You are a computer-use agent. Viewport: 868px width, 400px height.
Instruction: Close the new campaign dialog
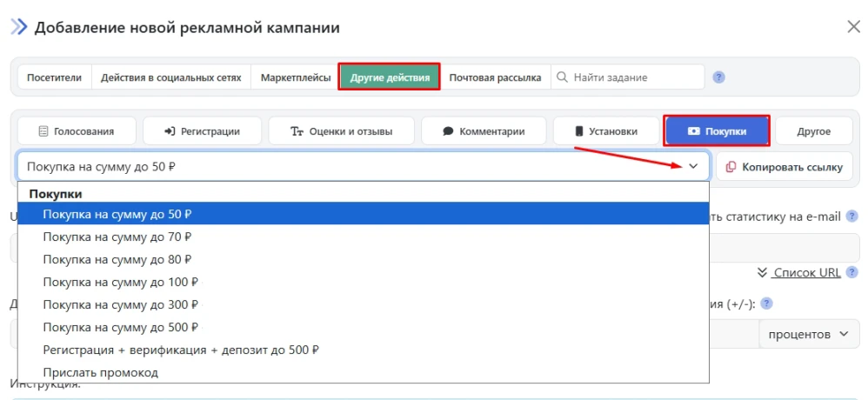click(853, 27)
